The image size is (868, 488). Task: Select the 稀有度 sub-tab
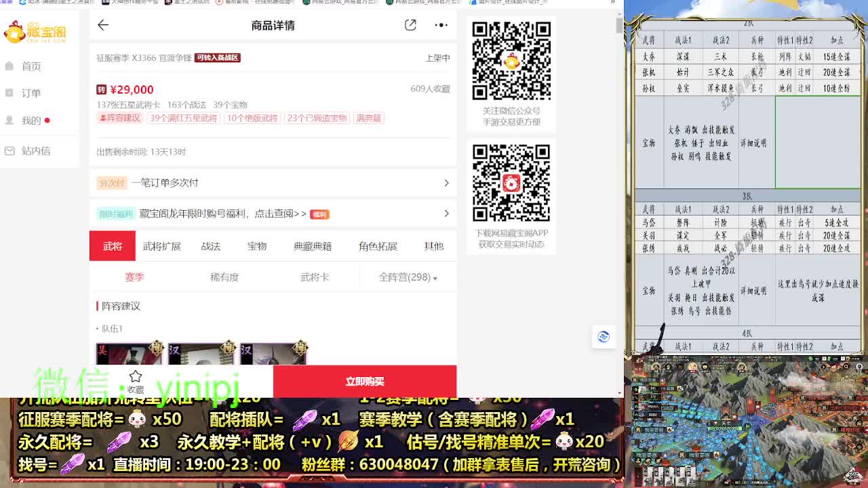click(224, 277)
